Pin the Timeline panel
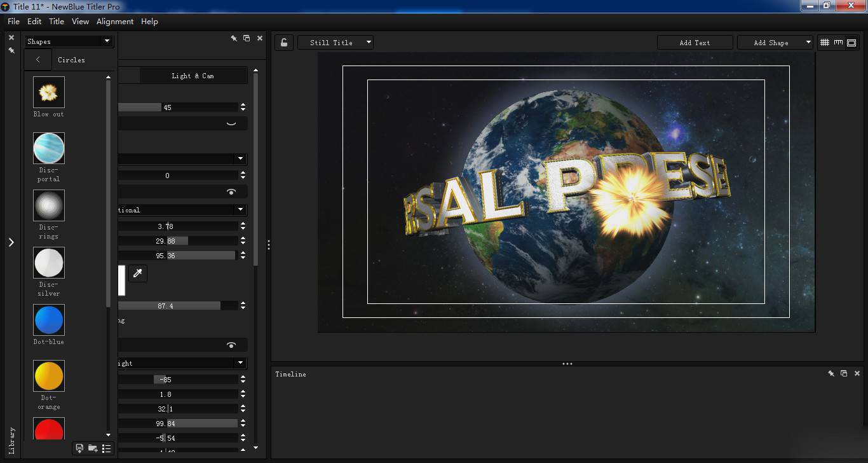The width and height of the screenshot is (868, 463). pos(831,374)
